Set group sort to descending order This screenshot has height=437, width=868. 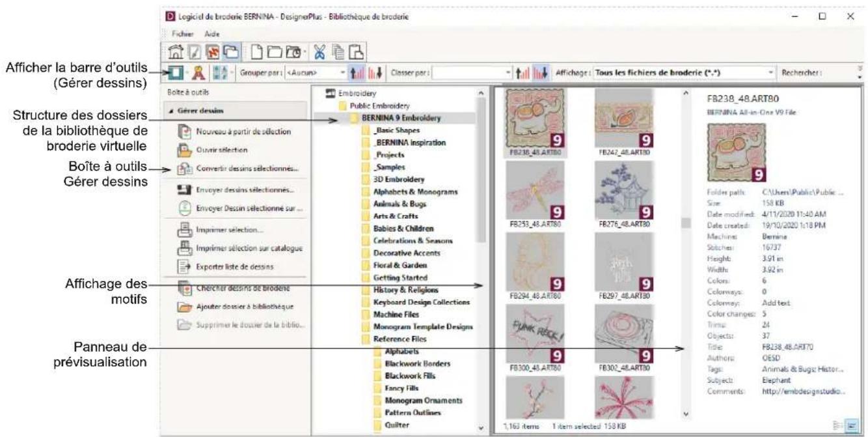click(376, 73)
